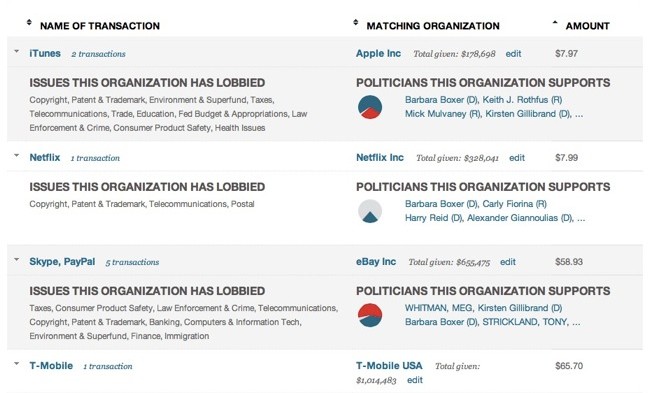
Task: Click eBay Inc party breakdown pie chart
Action: pyautogui.click(x=370, y=315)
